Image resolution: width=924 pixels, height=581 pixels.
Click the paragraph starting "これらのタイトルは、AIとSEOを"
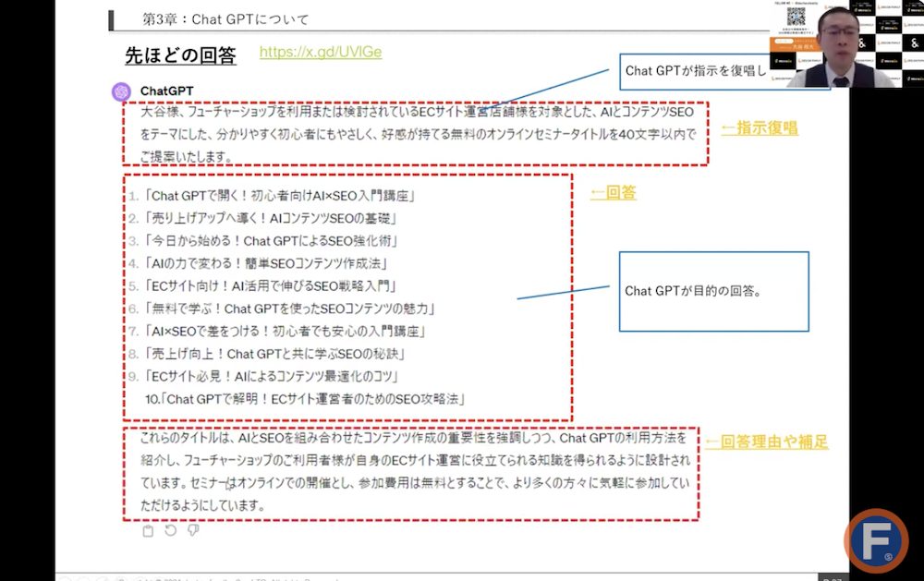[x=415, y=472]
